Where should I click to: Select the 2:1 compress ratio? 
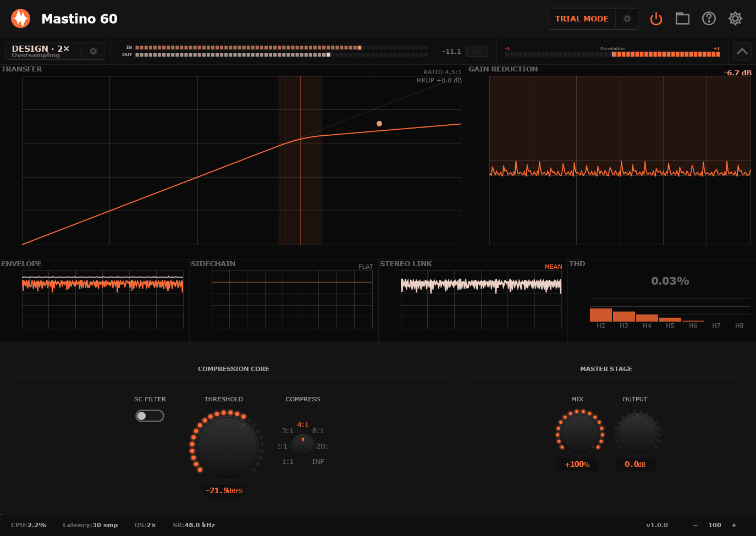(283, 446)
